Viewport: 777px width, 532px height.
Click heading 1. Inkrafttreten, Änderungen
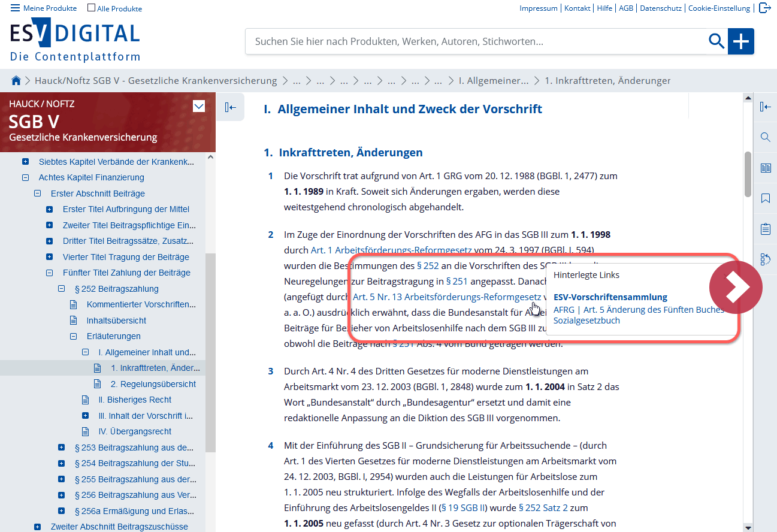pos(343,153)
